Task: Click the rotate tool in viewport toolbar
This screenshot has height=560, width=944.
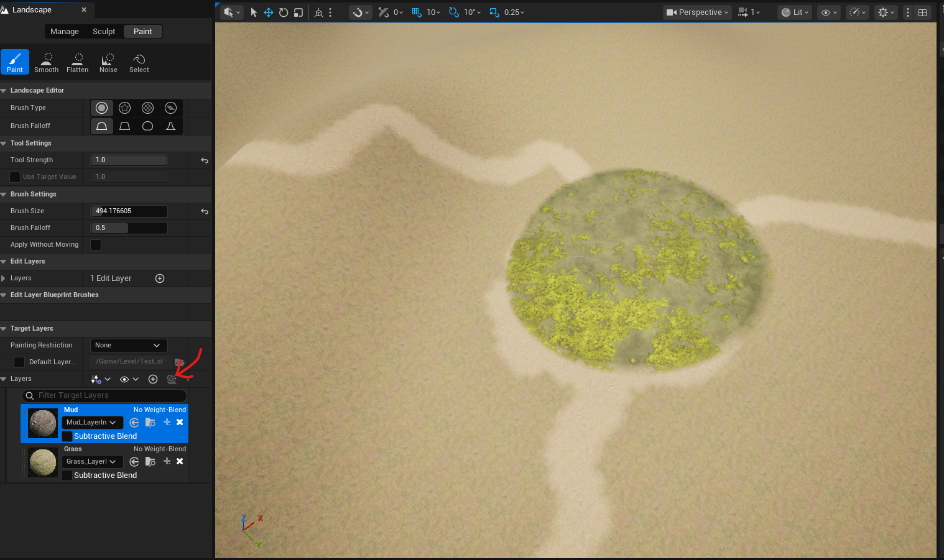Action: point(284,12)
